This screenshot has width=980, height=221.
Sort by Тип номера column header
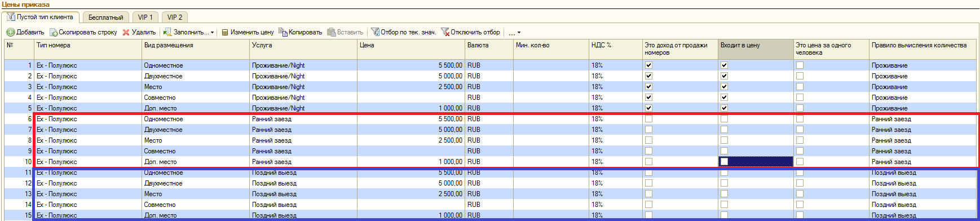[x=88, y=50]
